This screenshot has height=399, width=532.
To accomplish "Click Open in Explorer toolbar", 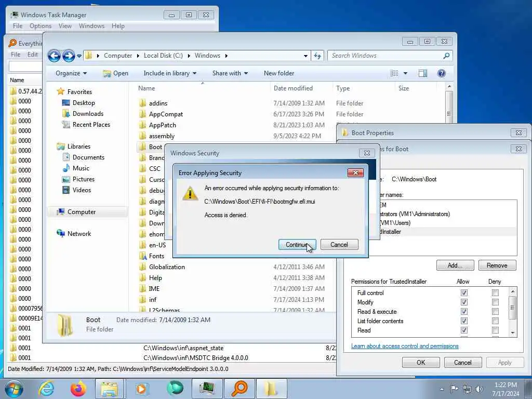I will 116,73.
